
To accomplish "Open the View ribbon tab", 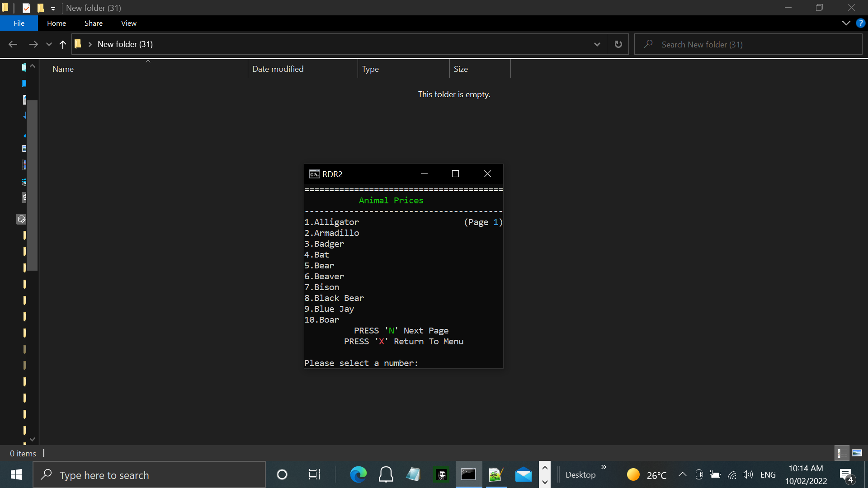I will [x=128, y=23].
